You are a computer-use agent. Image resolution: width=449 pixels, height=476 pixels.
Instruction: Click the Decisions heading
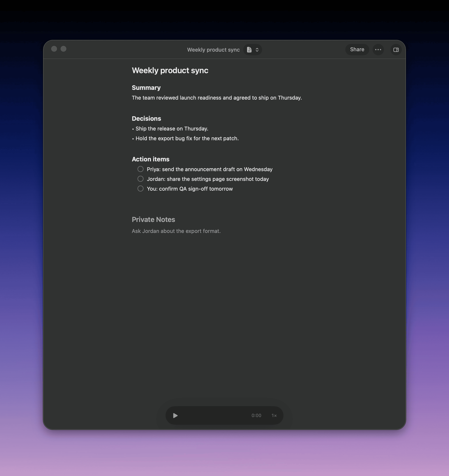146,119
